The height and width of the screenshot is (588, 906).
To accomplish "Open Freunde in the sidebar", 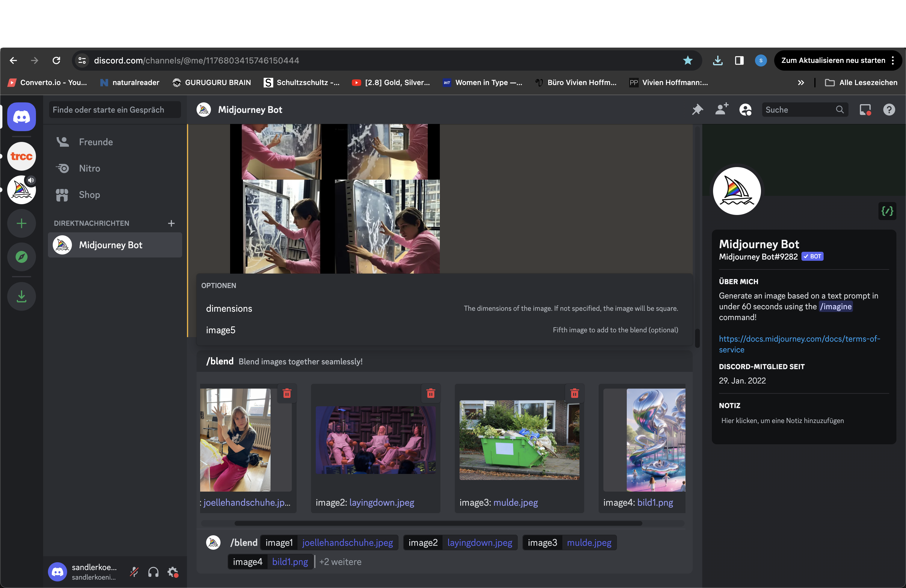I will [x=114, y=142].
